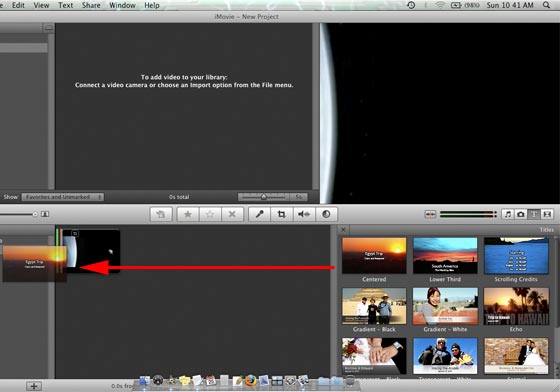Viewport: 560px width, 392px height.
Task: Toggle audio skimming button
Action: click(430, 214)
